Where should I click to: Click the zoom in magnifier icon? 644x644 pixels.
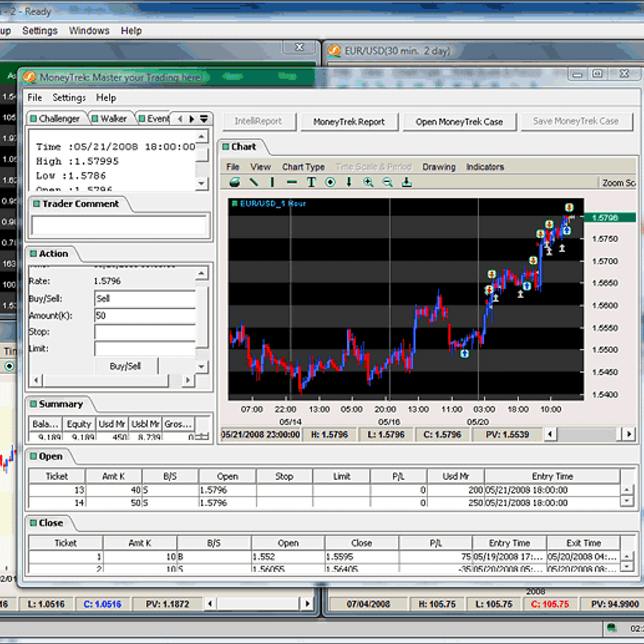[368, 182]
